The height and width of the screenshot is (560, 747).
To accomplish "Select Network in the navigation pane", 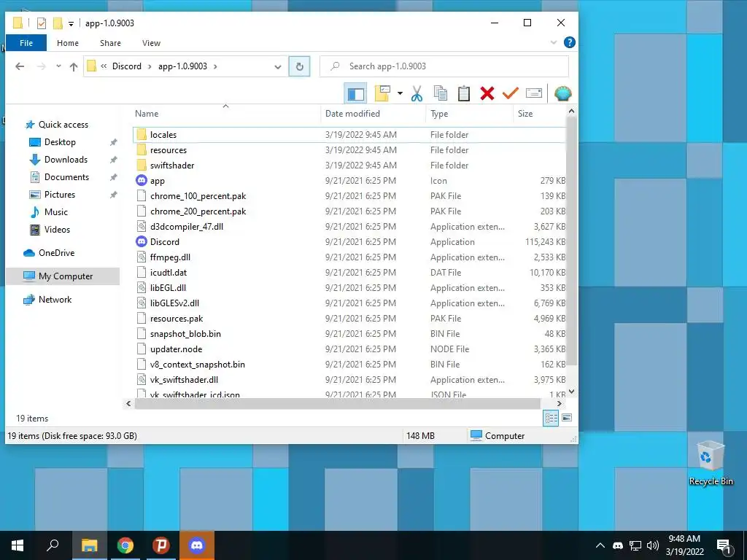I will pos(55,300).
